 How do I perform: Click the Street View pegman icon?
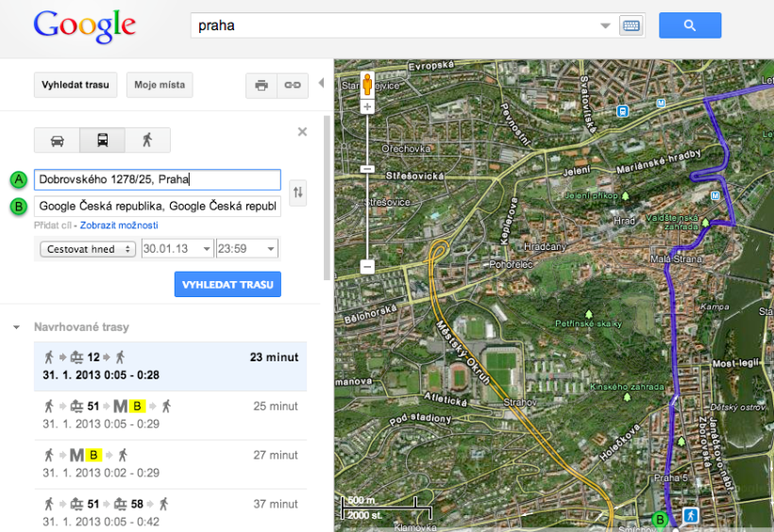(x=367, y=84)
